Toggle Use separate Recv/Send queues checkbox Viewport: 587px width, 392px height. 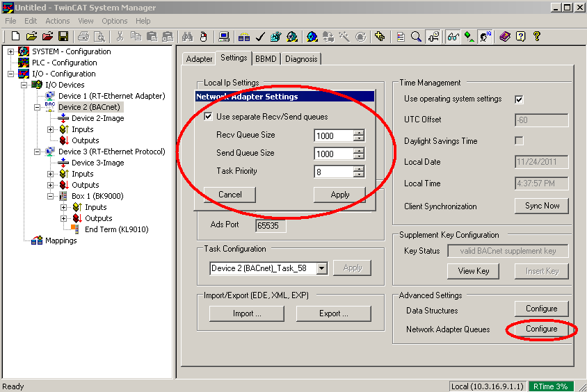coord(208,116)
